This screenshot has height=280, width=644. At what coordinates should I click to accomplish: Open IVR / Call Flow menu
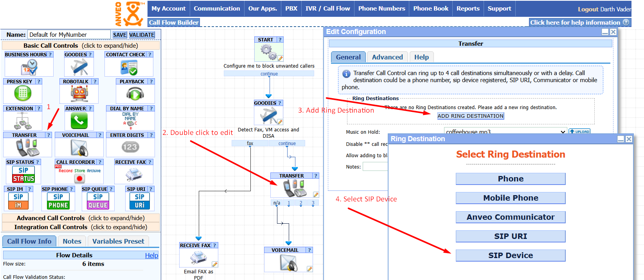click(x=328, y=9)
